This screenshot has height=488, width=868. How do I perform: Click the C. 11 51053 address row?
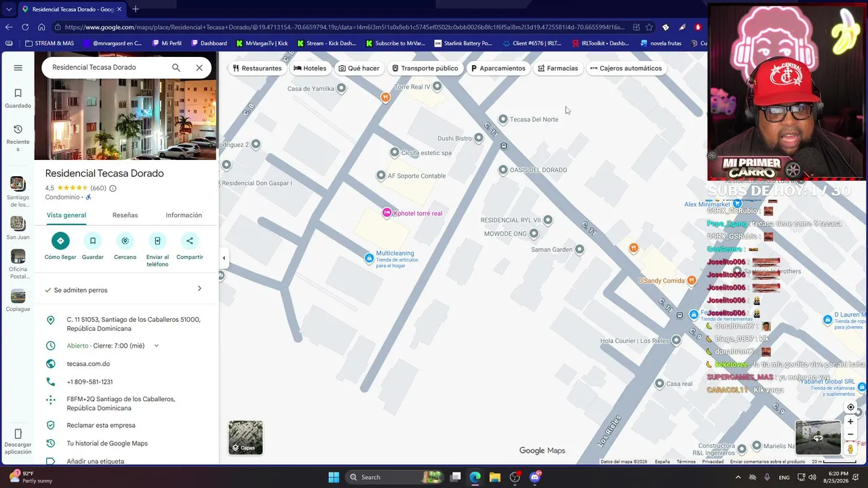click(x=126, y=324)
